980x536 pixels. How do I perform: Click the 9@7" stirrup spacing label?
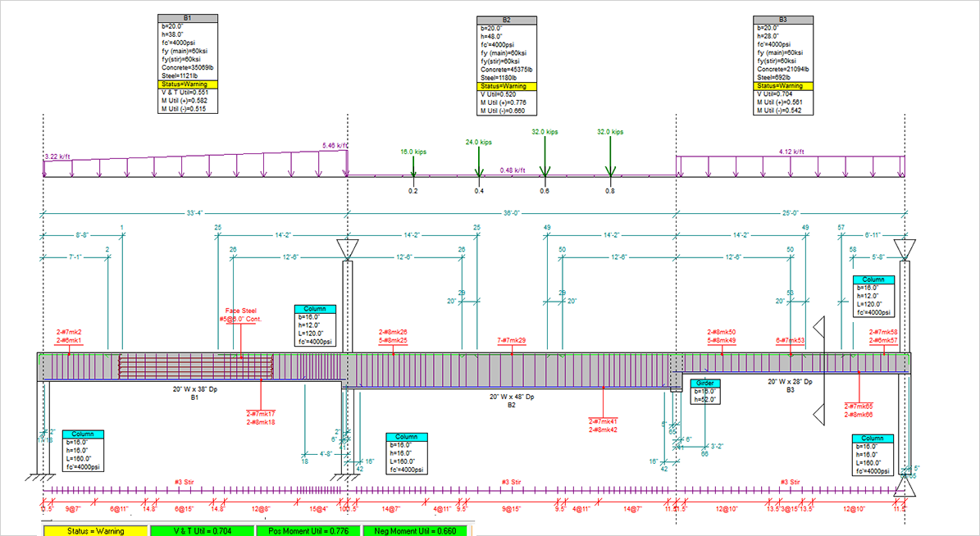[x=72, y=510]
